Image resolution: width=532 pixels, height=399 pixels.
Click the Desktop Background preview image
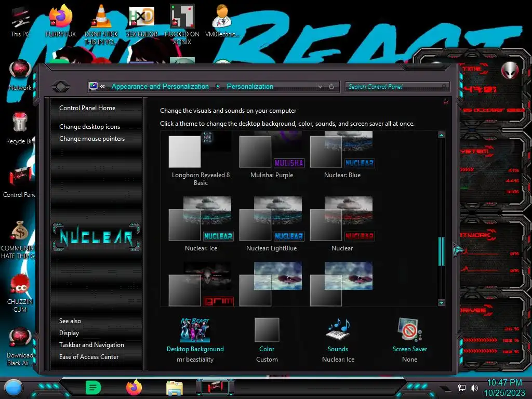pos(195,329)
